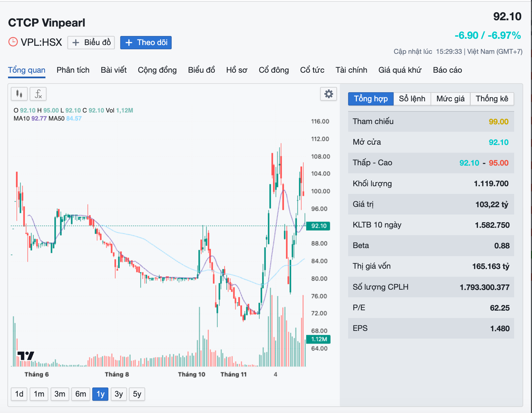
Task: Open the Bài viết tab
Action: tap(114, 70)
